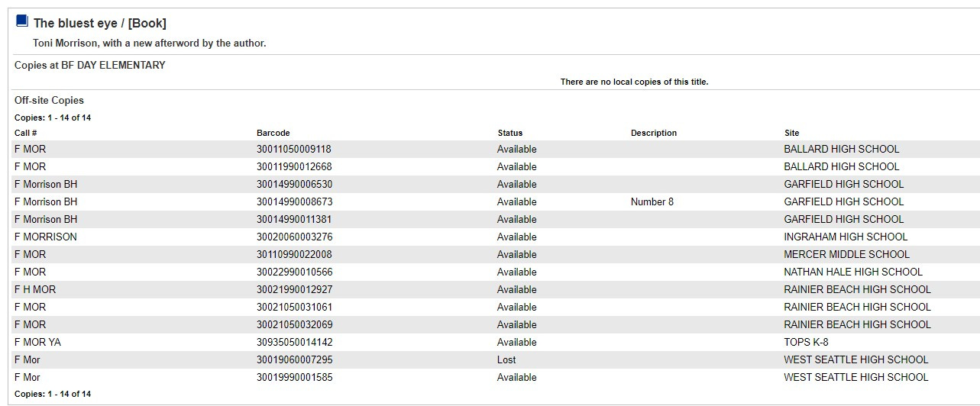
Task: Click the 'Call #' column header
Action: click(x=26, y=133)
